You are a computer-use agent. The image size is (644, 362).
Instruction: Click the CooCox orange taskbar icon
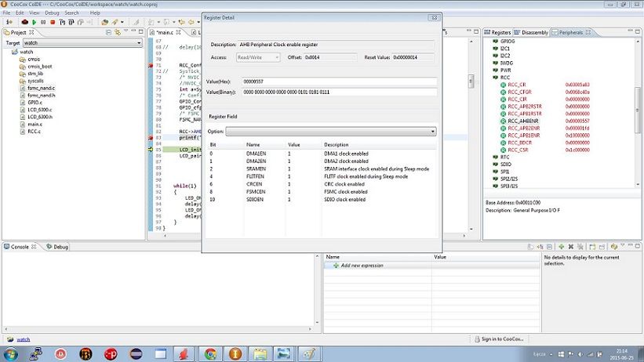[235, 354]
